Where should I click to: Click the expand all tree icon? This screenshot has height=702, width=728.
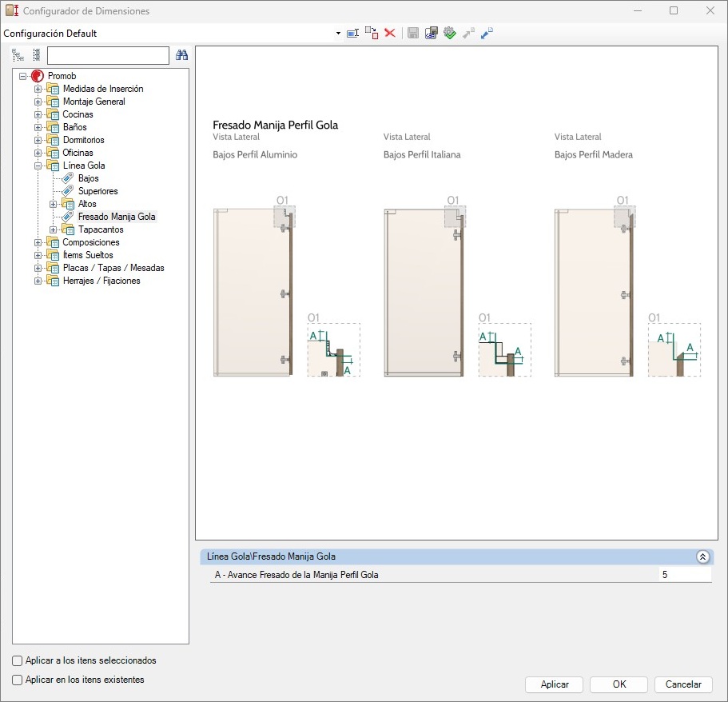[x=18, y=55]
